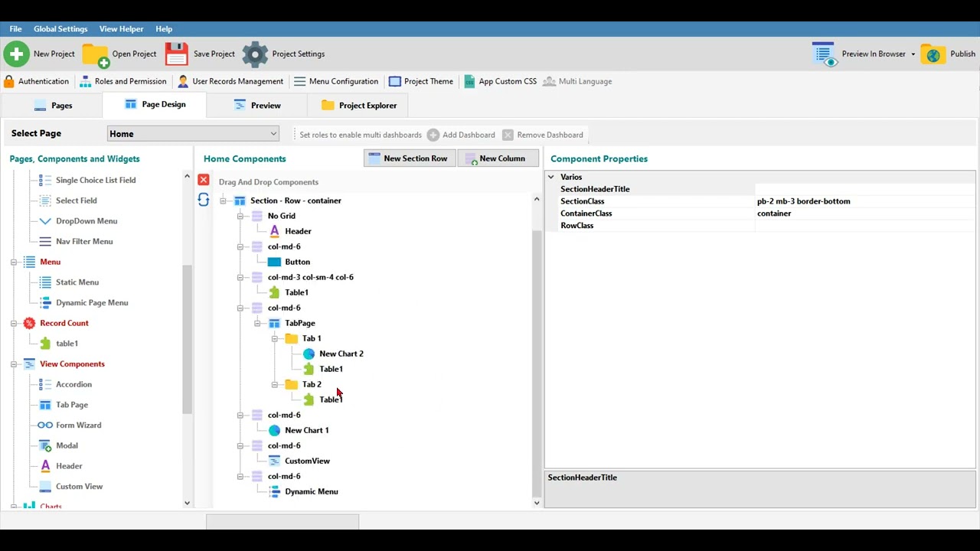Collapse the View Components group
The image size is (980, 551).
(13, 364)
